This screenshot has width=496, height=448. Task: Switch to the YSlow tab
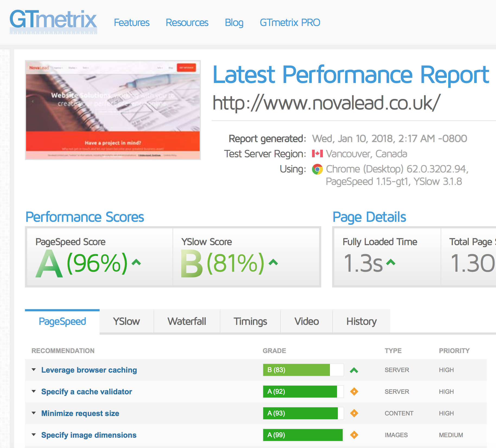tap(126, 321)
